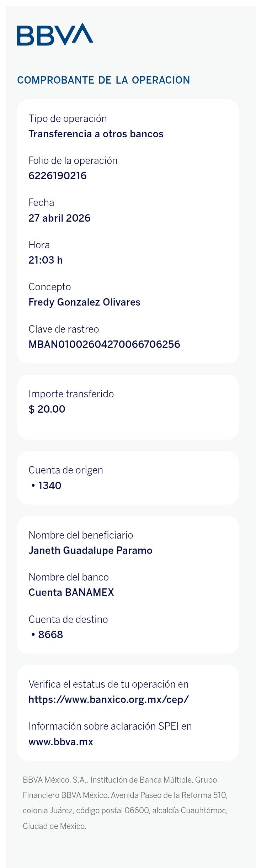The height and width of the screenshot is (868, 256).
Task: Select the Transferencia a otros bancos text
Action: pos(96,134)
